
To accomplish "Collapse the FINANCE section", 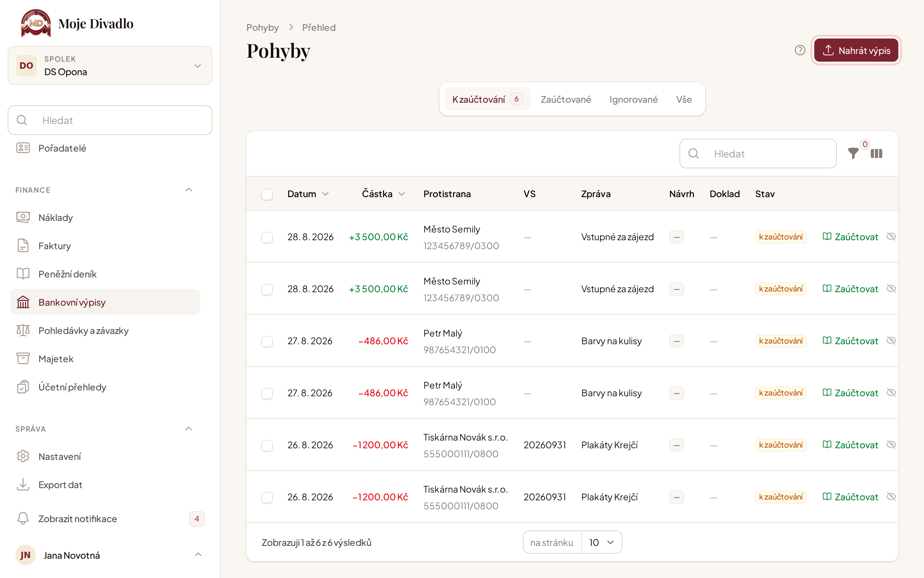I will click(x=189, y=190).
